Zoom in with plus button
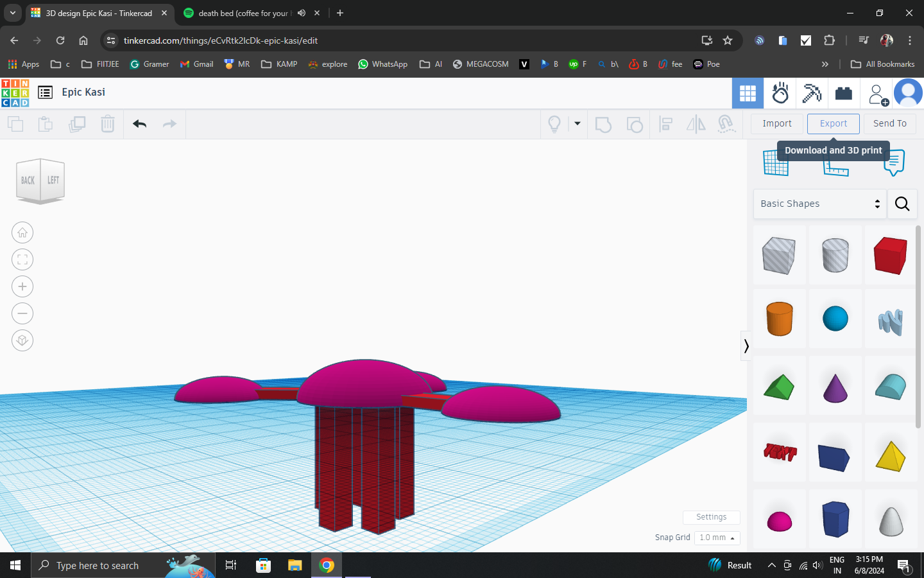924x578 pixels. [22, 286]
